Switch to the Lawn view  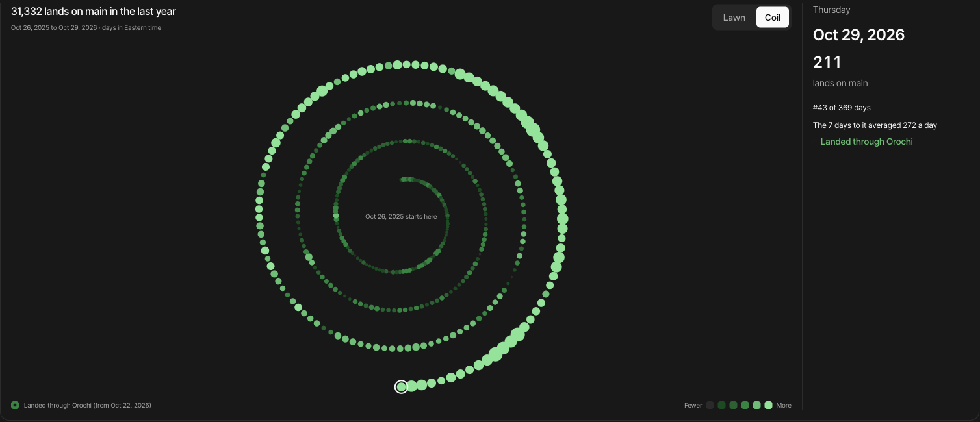[x=734, y=18]
